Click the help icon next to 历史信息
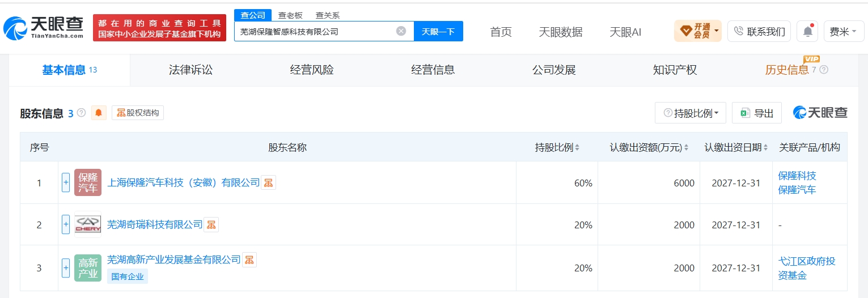The height and width of the screenshot is (298, 868). click(824, 70)
